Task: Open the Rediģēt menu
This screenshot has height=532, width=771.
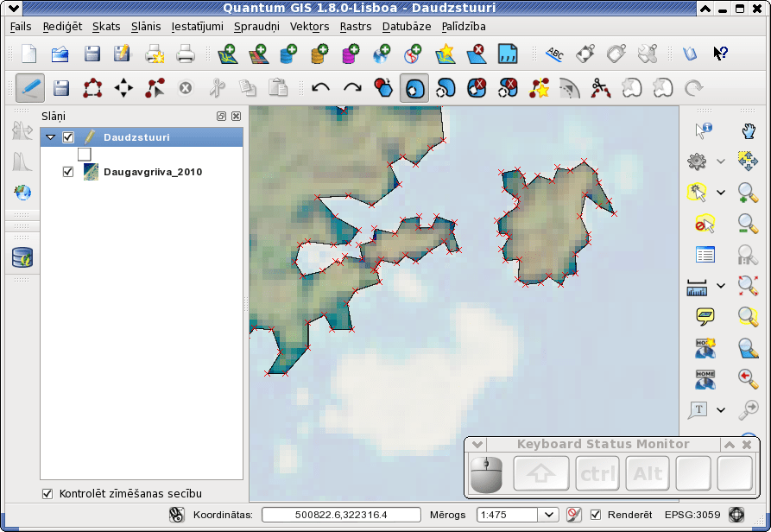Action: pos(62,27)
